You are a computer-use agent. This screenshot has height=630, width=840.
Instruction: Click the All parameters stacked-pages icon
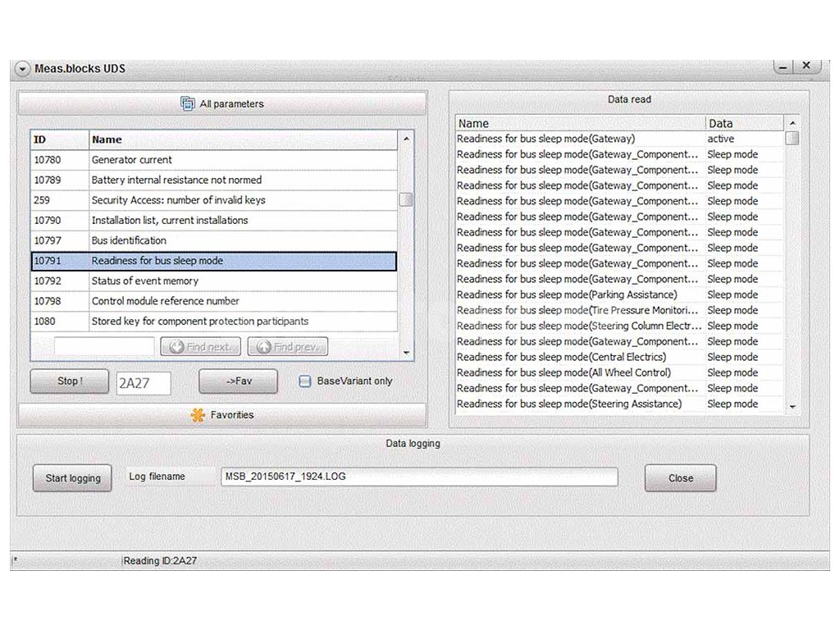tap(188, 104)
